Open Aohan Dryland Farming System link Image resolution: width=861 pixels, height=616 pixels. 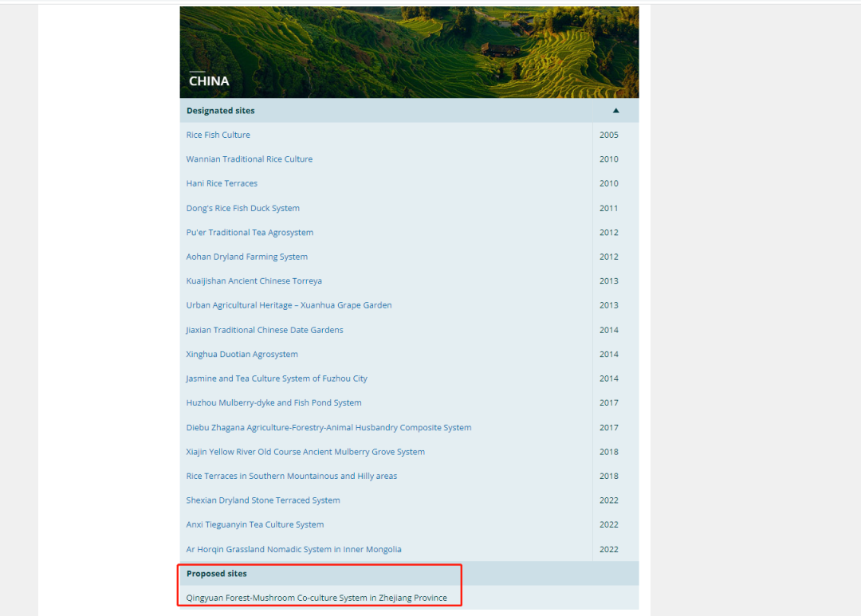point(246,257)
